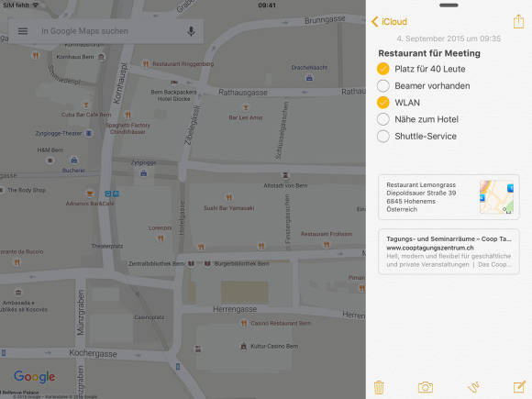Select the note title 'Restaurant für Meeting'
The image size is (532, 399).
[x=429, y=53]
